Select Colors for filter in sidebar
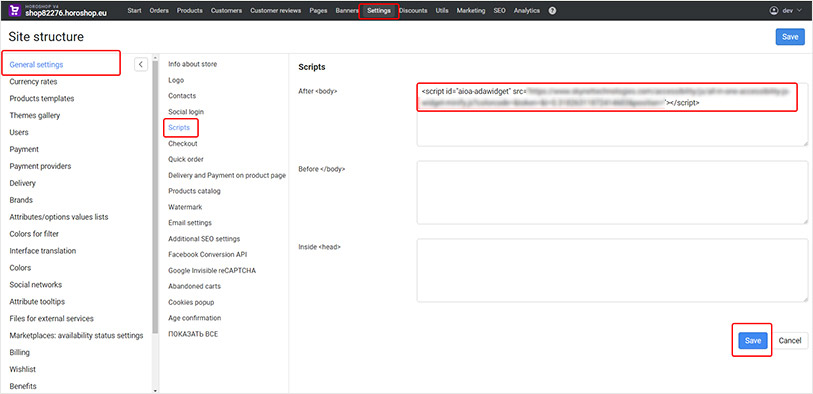 [34, 234]
